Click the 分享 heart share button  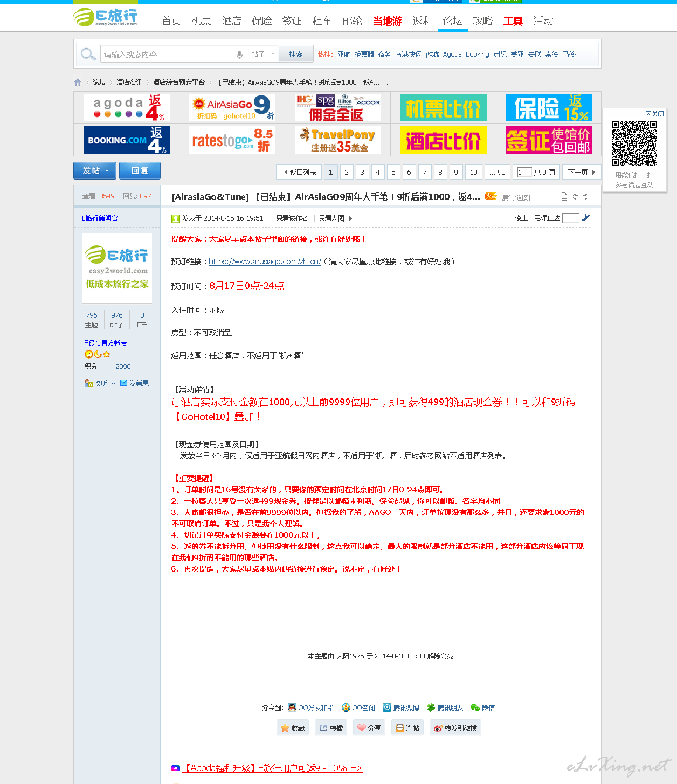tap(369, 728)
